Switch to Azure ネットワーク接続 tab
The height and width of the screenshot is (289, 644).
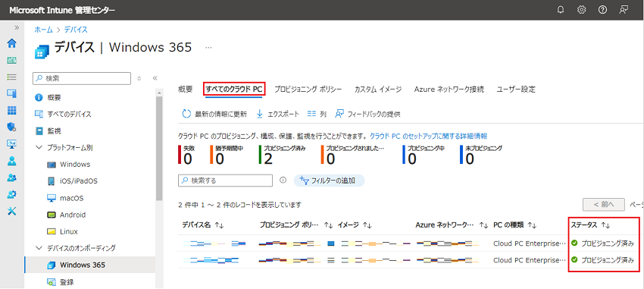(x=449, y=90)
